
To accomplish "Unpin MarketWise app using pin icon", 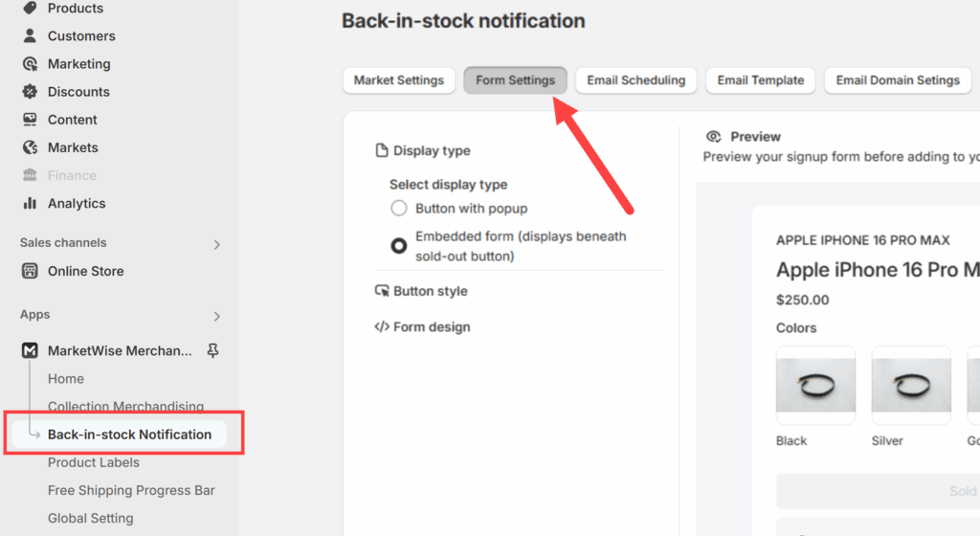I will pos(212,351).
